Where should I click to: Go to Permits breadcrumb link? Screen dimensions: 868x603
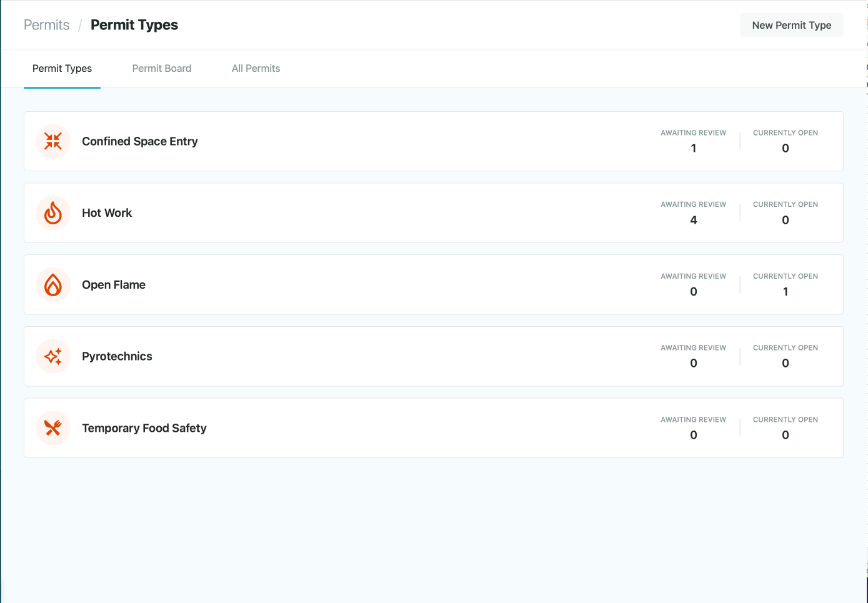tap(46, 25)
